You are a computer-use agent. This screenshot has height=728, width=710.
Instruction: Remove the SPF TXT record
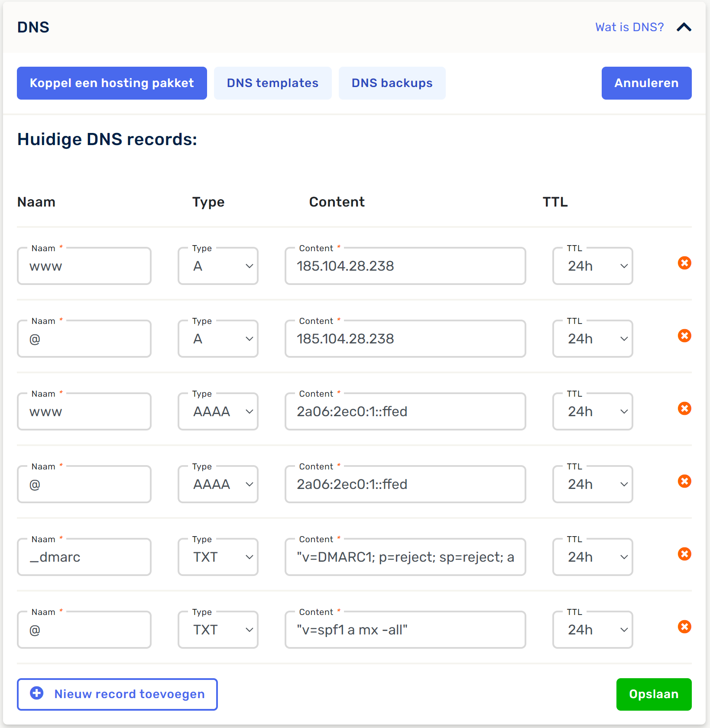684,627
